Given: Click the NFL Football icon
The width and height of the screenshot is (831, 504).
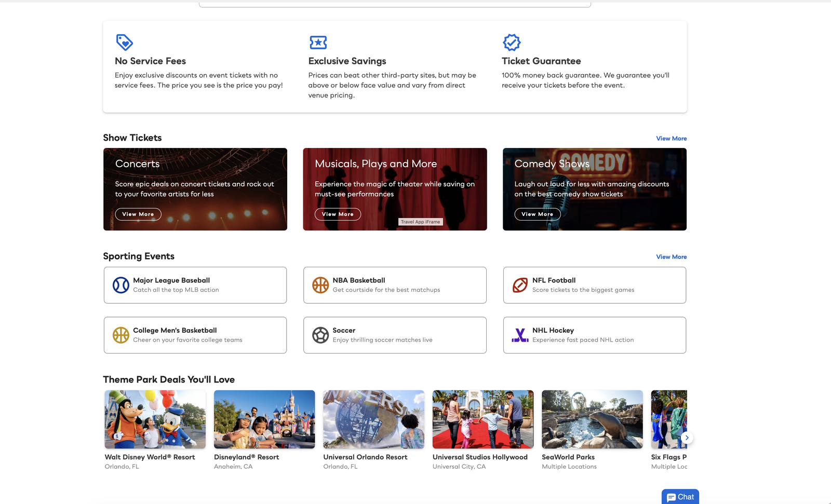Looking at the screenshot, I should click(520, 285).
